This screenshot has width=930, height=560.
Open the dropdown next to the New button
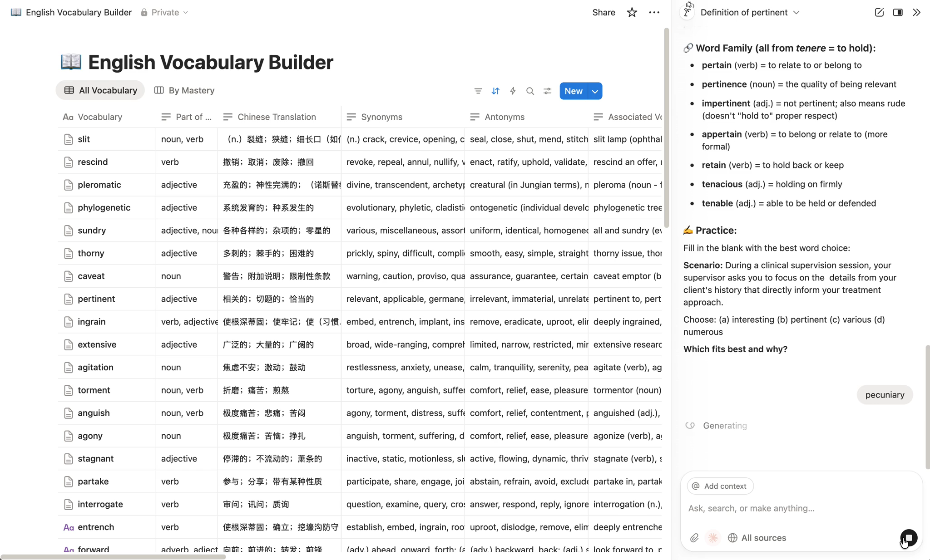pos(594,91)
